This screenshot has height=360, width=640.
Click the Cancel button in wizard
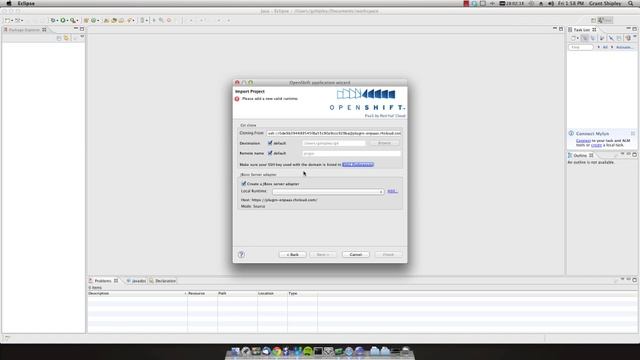pos(356,254)
